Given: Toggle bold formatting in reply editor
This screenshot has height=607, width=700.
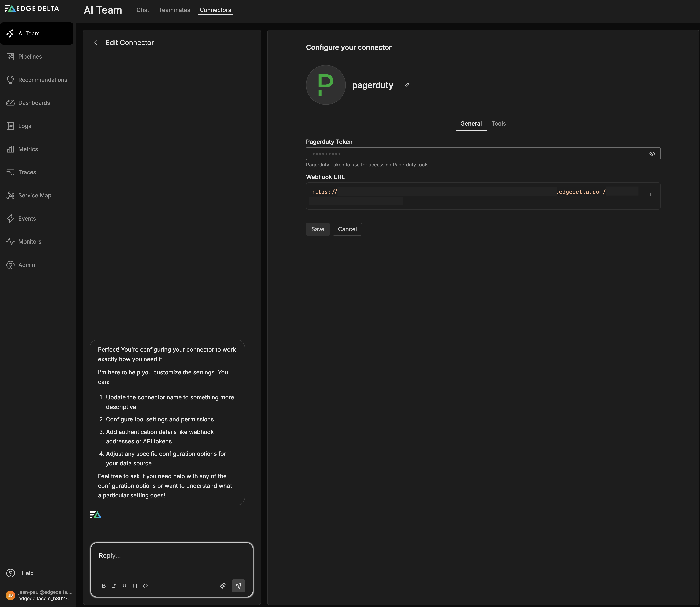Looking at the screenshot, I should pos(104,586).
